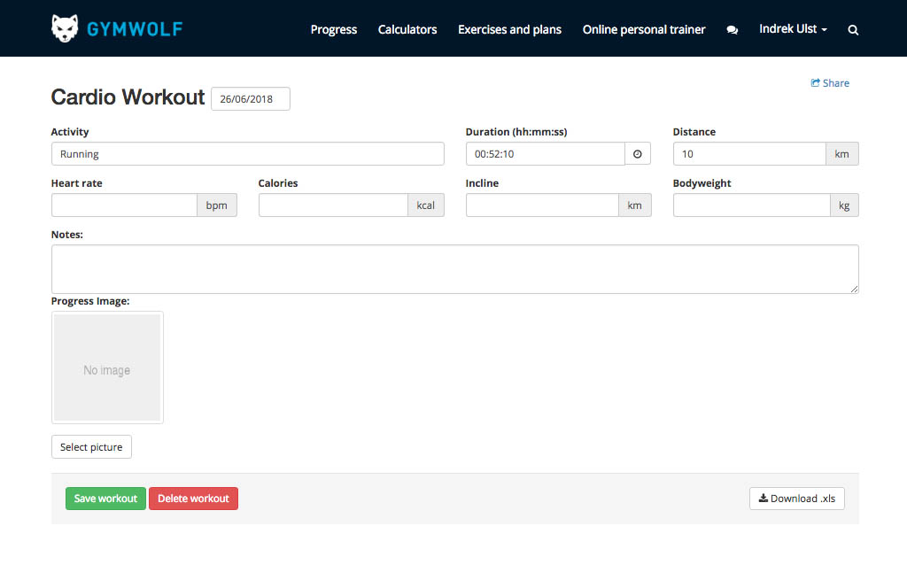Screen dimensions: 907x588
Task: Focus the Bodyweight input field
Action: 751,205
